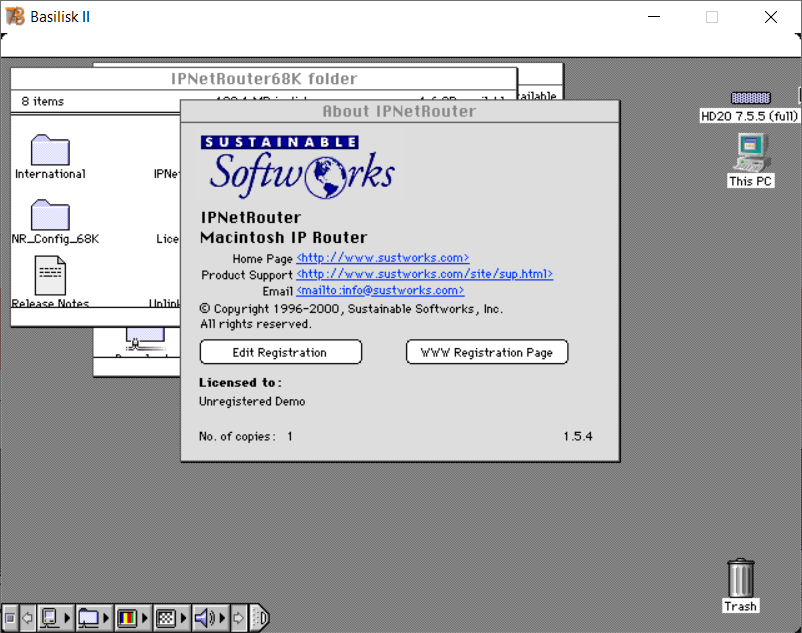
Task: Minimize the Basilisk II window
Action: coord(654,17)
